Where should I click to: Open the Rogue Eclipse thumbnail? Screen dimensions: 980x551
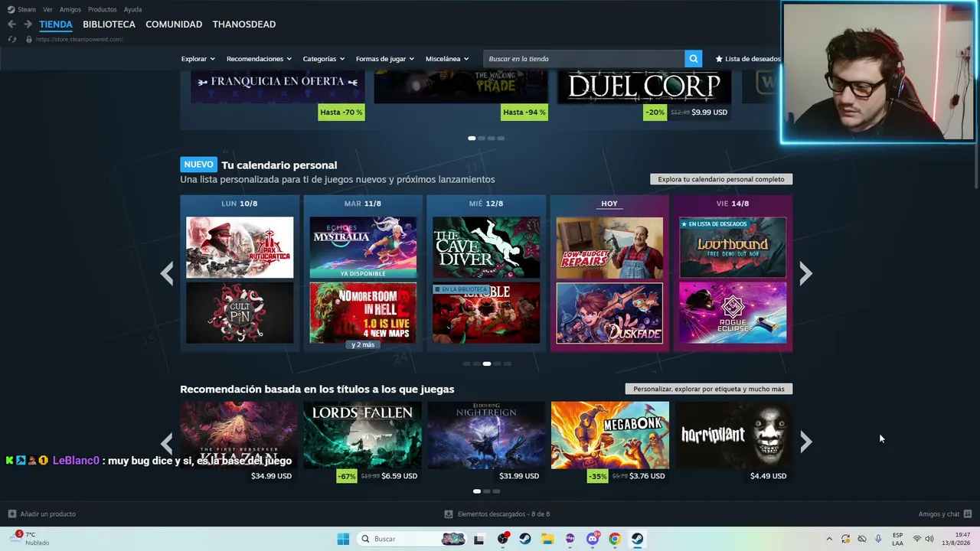coord(733,313)
